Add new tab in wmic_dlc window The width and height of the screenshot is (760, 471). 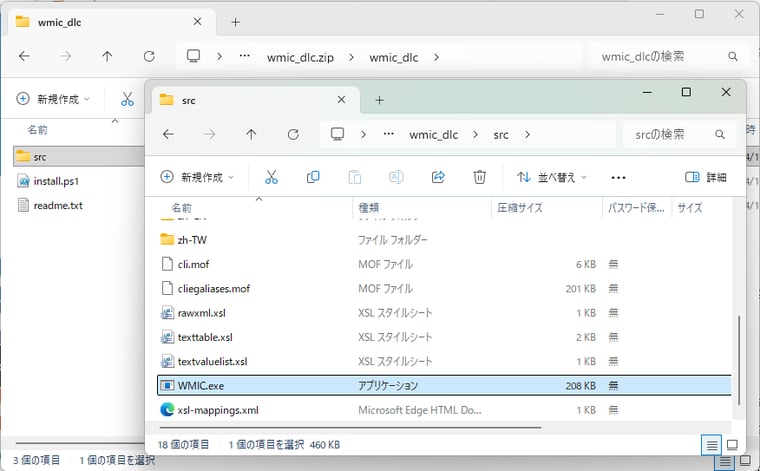pyautogui.click(x=236, y=22)
